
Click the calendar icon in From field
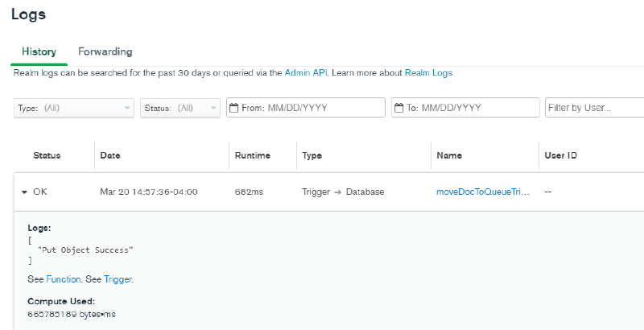(233, 108)
